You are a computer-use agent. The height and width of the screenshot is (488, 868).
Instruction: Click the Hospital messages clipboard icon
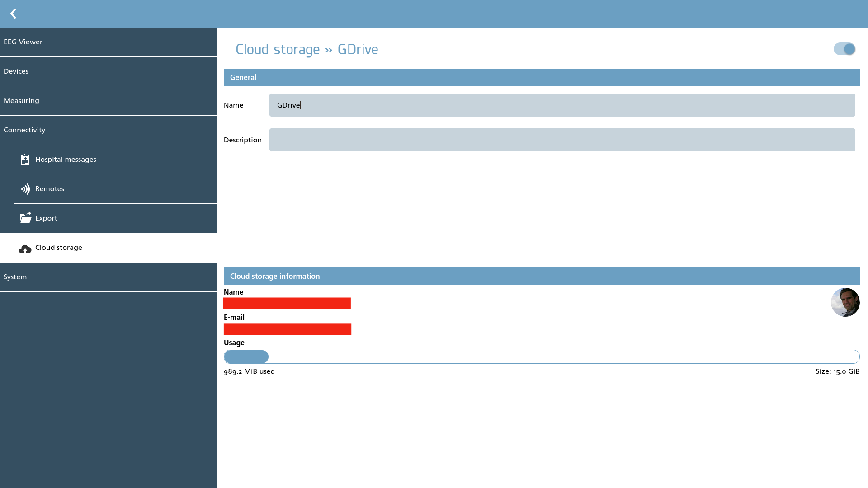pyautogui.click(x=25, y=159)
